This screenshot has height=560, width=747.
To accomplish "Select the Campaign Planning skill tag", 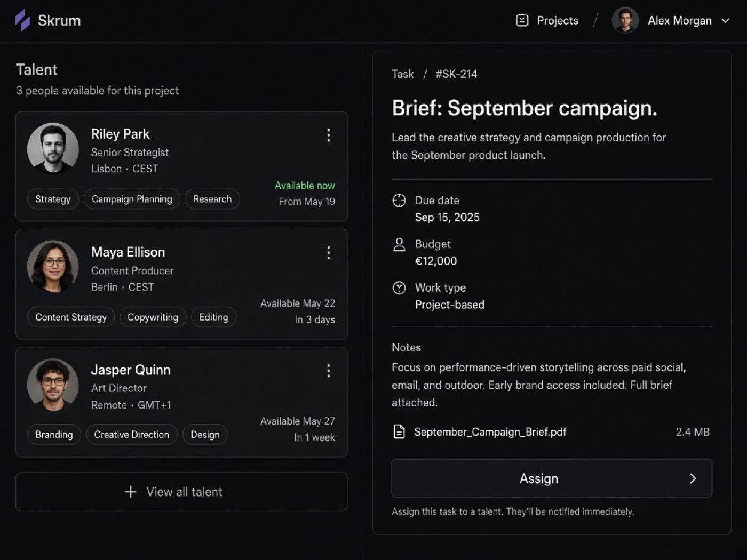I will coord(132,199).
